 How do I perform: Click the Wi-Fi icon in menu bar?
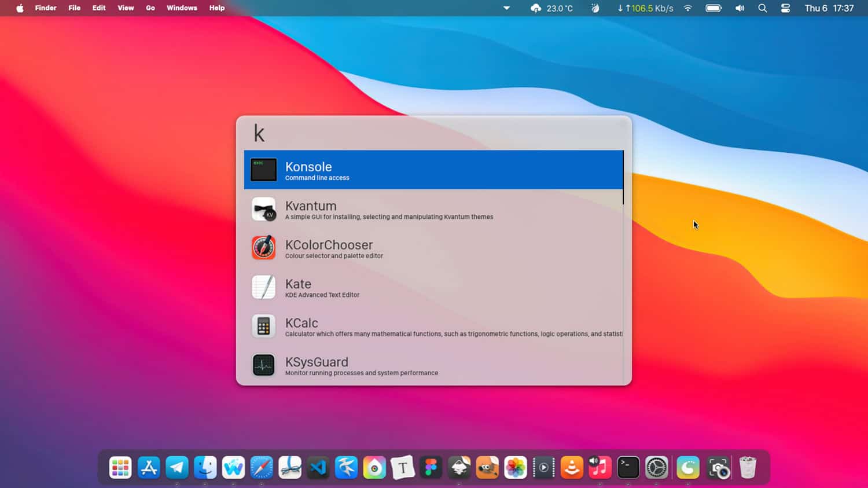pyautogui.click(x=688, y=8)
